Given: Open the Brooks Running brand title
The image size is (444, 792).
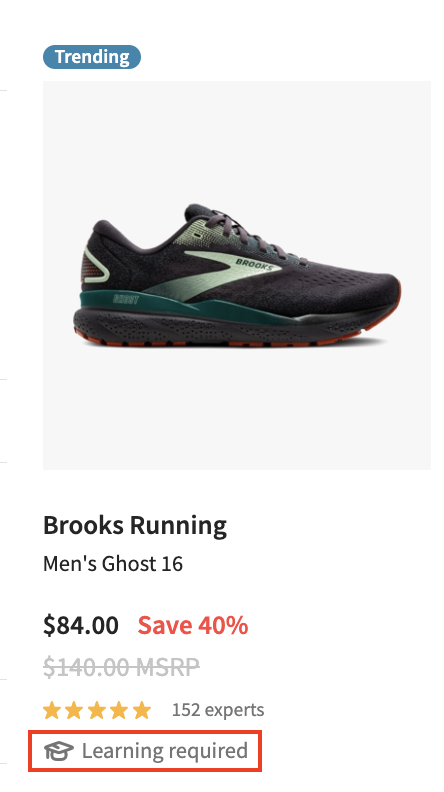Looking at the screenshot, I should pyautogui.click(x=135, y=525).
